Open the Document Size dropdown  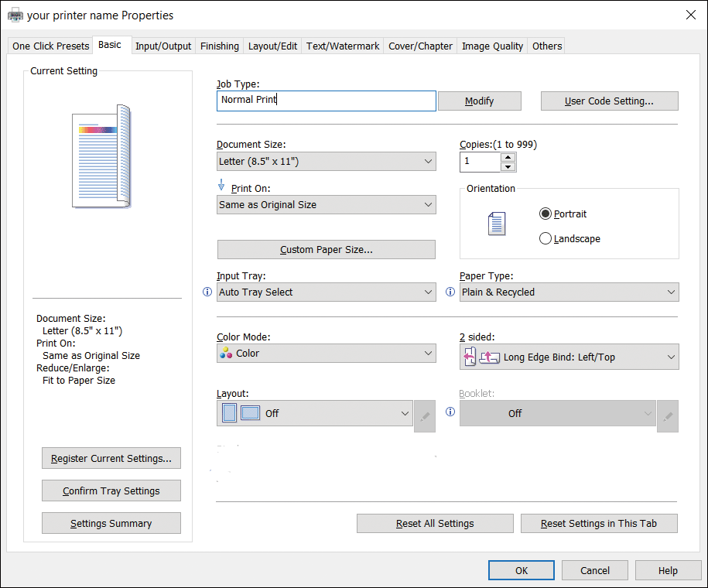pyautogui.click(x=326, y=162)
